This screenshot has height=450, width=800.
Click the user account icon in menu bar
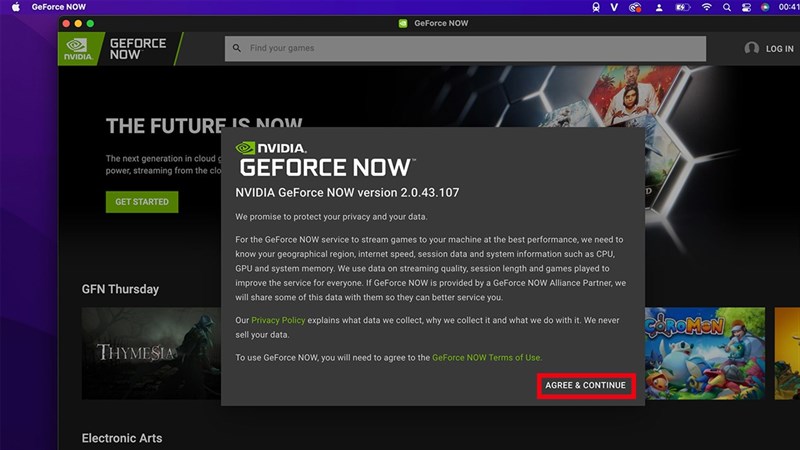tap(659, 7)
